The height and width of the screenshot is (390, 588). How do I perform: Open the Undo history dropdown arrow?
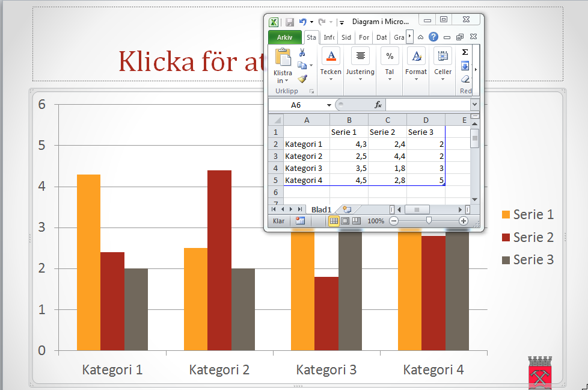click(x=311, y=22)
